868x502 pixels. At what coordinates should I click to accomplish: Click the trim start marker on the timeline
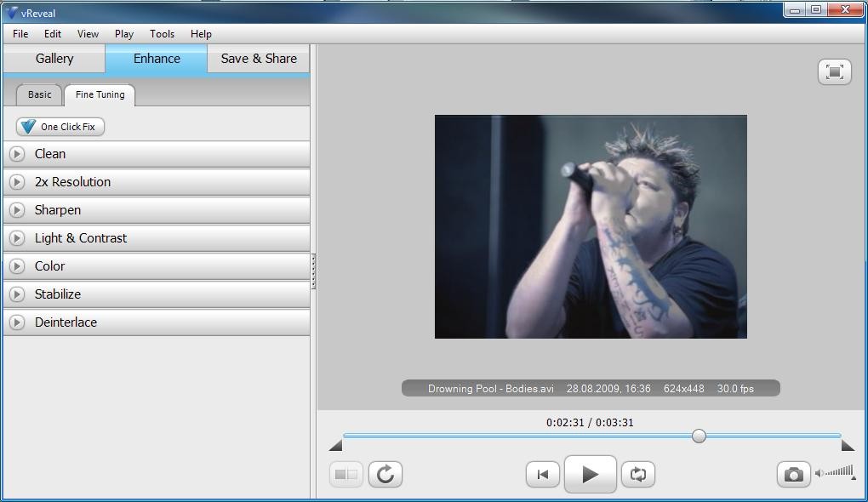click(x=335, y=445)
